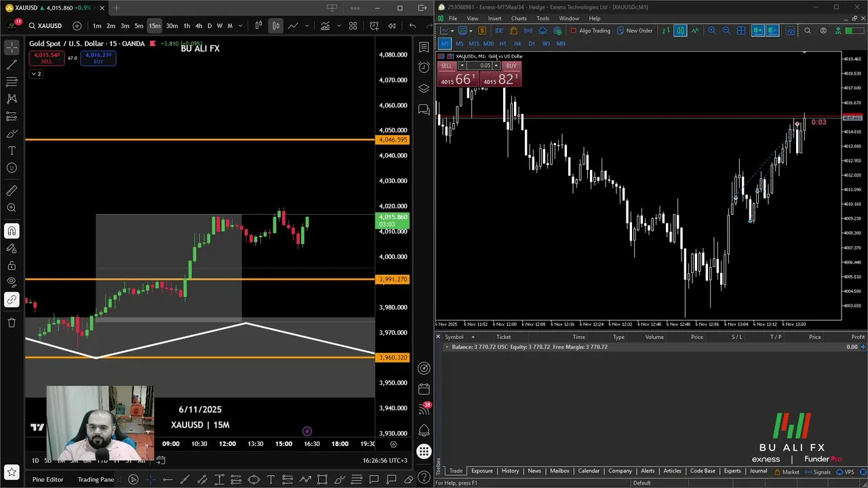Activate the zoom-in magnifier tool

pyautogui.click(x=12, y=208)
